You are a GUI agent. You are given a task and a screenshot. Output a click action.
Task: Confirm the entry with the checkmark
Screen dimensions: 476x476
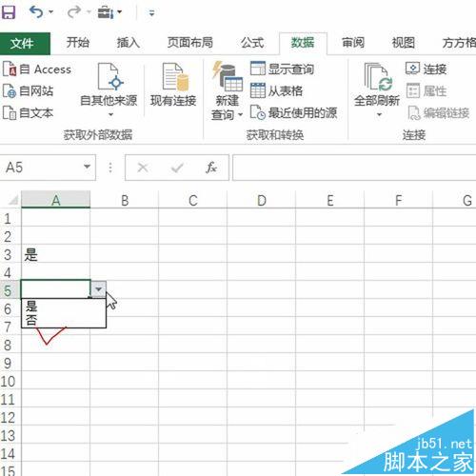177,168
